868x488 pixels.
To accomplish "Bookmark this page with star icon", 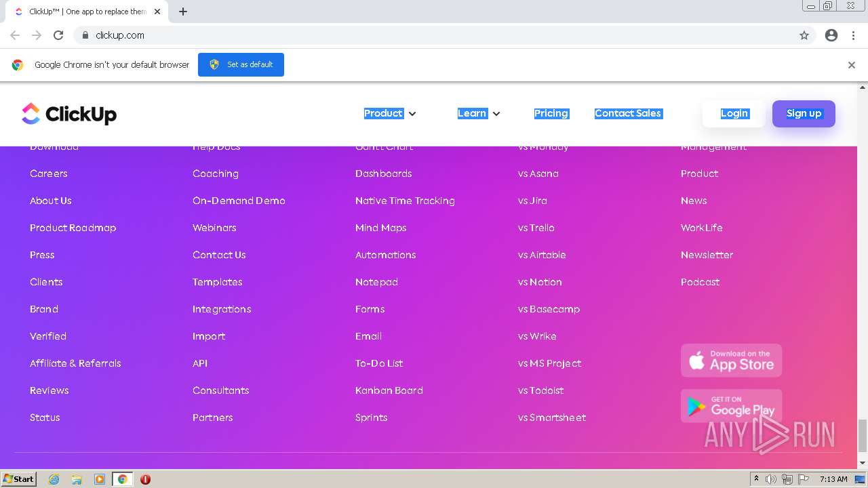I will pyautogui.click(x=804, y=35).
